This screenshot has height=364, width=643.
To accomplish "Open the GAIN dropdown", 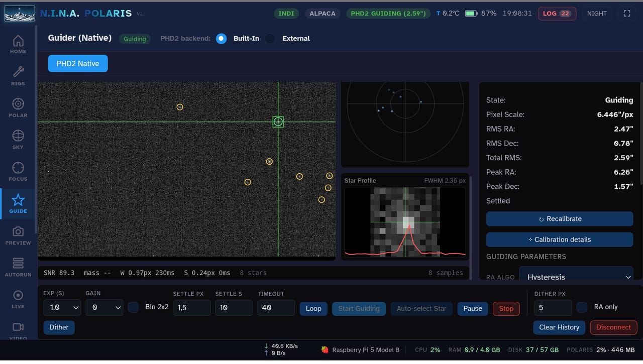I will point(104,307).
